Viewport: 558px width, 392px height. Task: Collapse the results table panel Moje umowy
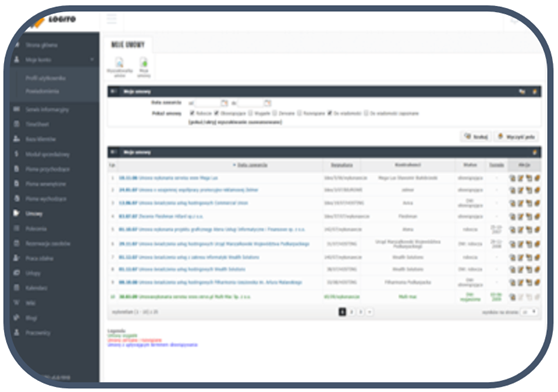tap(114, 152)
